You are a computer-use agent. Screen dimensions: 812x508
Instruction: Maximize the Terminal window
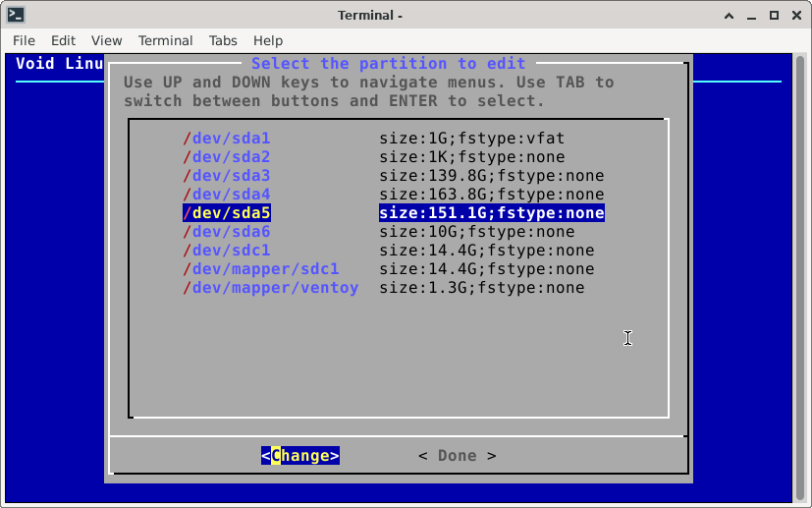pos(774,15)
